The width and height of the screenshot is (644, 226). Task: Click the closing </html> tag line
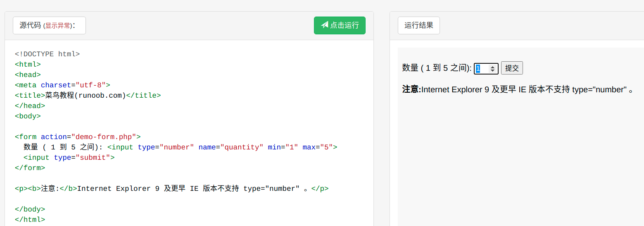point(30,219)
